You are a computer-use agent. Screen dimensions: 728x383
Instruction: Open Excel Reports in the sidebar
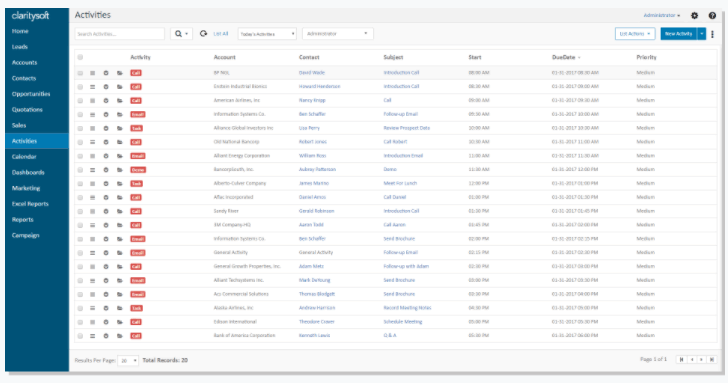click(x=30, y=204)
